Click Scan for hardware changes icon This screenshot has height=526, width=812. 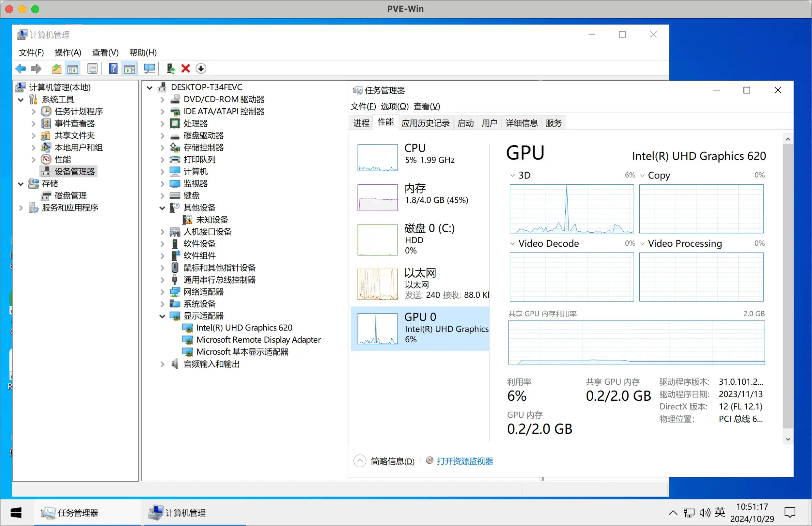tap(149, 69)
